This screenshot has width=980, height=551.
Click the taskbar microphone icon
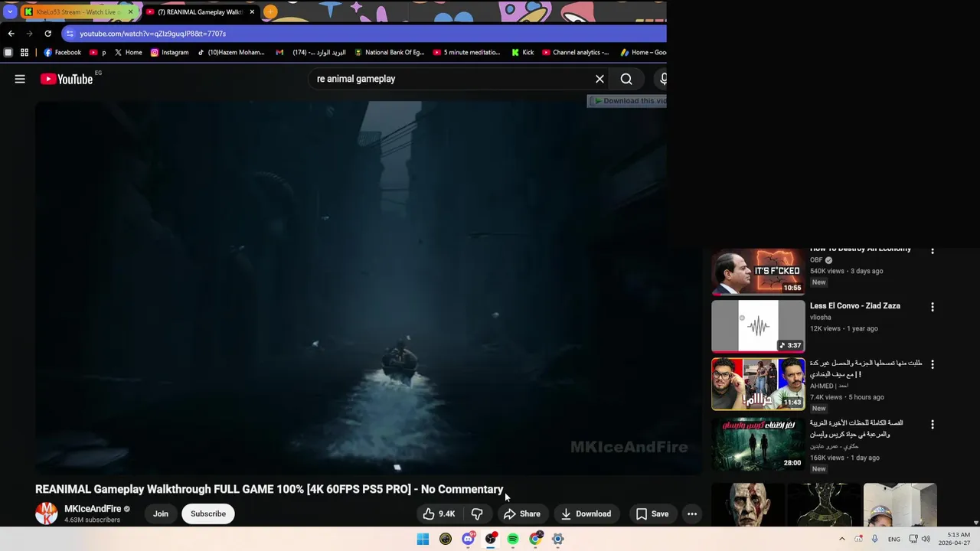click(874, 539)
